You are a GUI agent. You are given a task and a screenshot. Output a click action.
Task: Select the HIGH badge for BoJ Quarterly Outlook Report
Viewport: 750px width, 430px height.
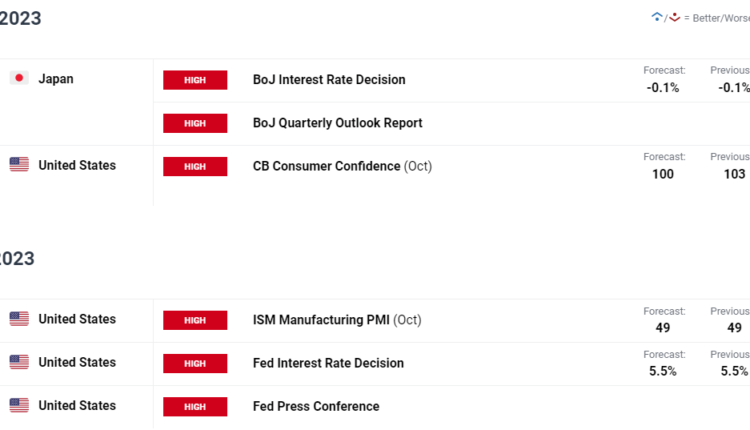(x=195, y=123)
